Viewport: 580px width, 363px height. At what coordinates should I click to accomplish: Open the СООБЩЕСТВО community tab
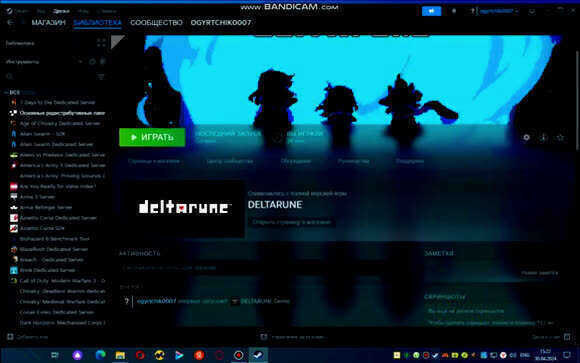click(156, 23)
